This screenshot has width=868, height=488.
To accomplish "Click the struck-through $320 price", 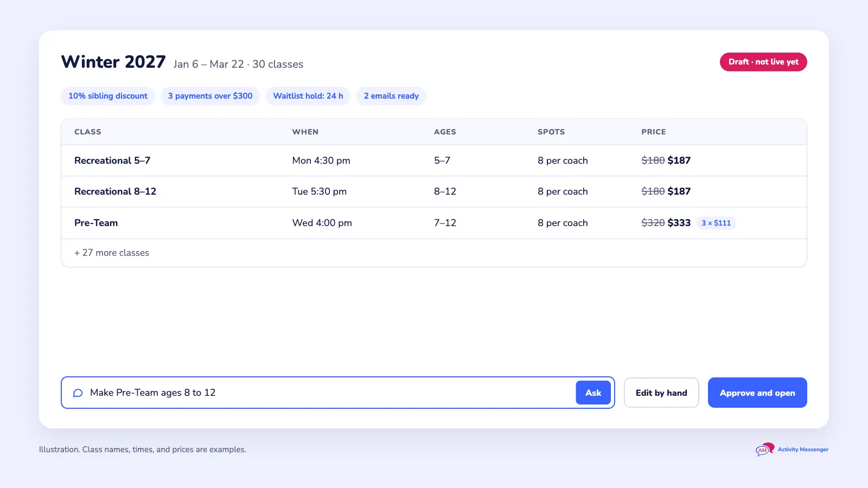I will (653, 223).
